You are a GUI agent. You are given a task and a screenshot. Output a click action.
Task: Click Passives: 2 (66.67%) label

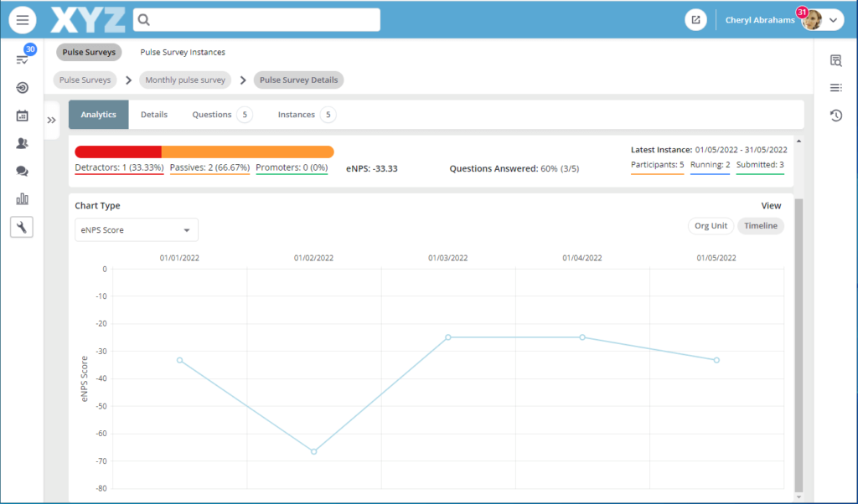pos(209,167)
